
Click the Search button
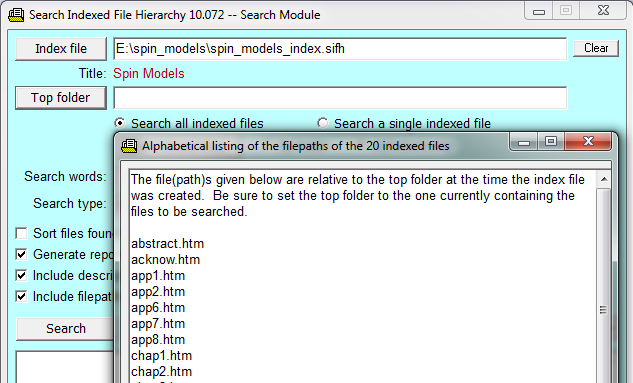point(66,329)
